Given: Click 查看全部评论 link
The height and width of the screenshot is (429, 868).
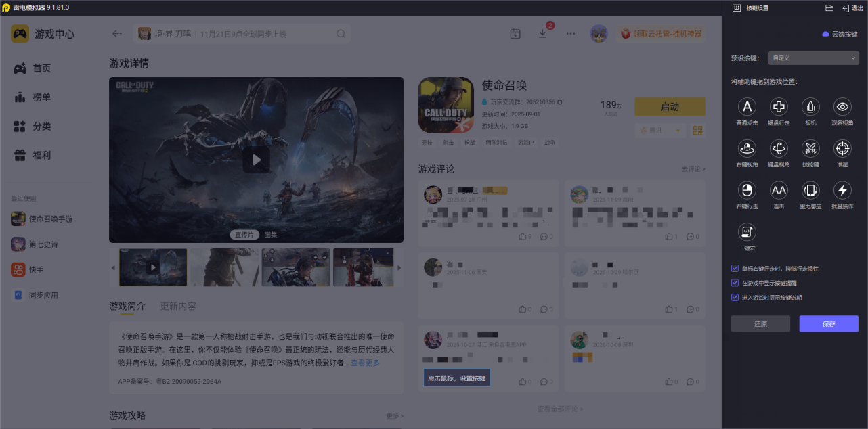Looking at the screenshot, I should coord(560,409).
